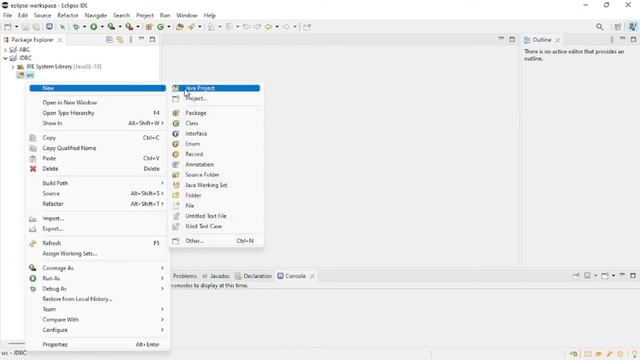Switch to the Problems tab
640x360 pixels.
tap(184, 276)
